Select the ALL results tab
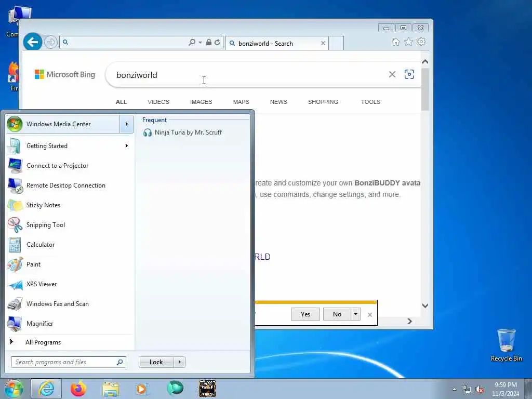Screen dimensions: 532x399 pos(121,102)
